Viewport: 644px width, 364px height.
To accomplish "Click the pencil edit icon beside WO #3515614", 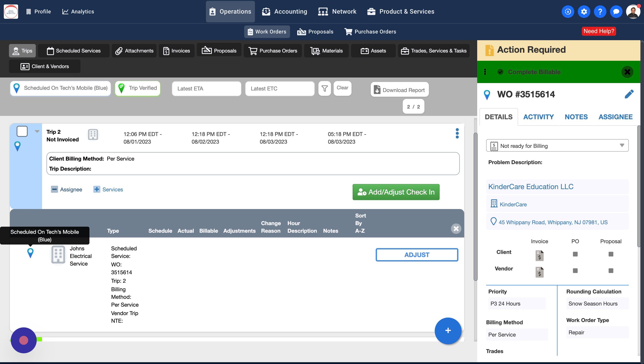I will (x=629, y=94).
